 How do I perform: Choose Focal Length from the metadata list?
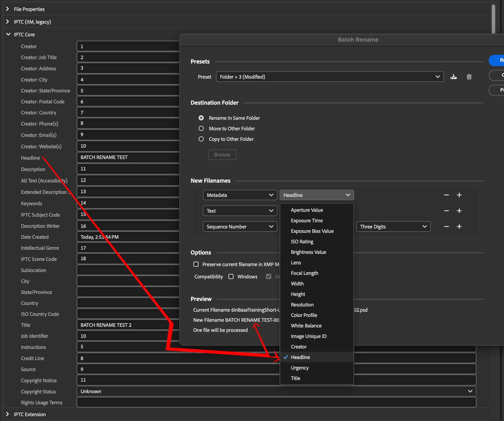(x=304, y=273)
